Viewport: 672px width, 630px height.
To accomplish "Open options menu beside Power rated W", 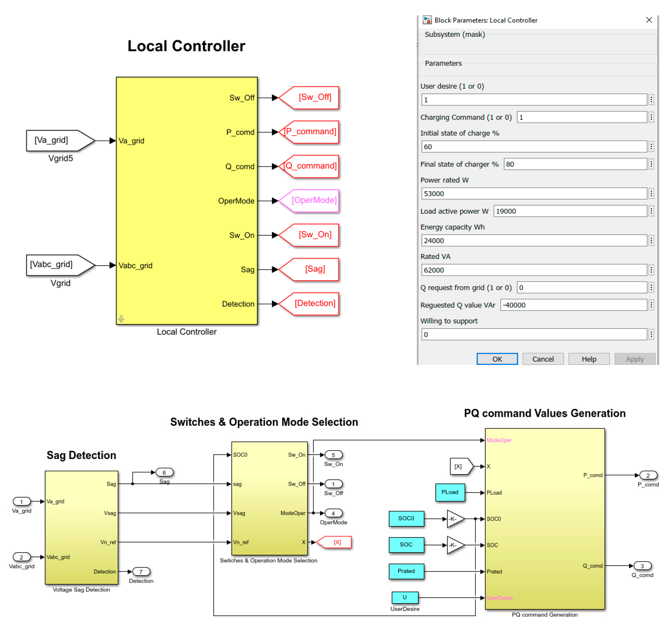I will [651, 194].
